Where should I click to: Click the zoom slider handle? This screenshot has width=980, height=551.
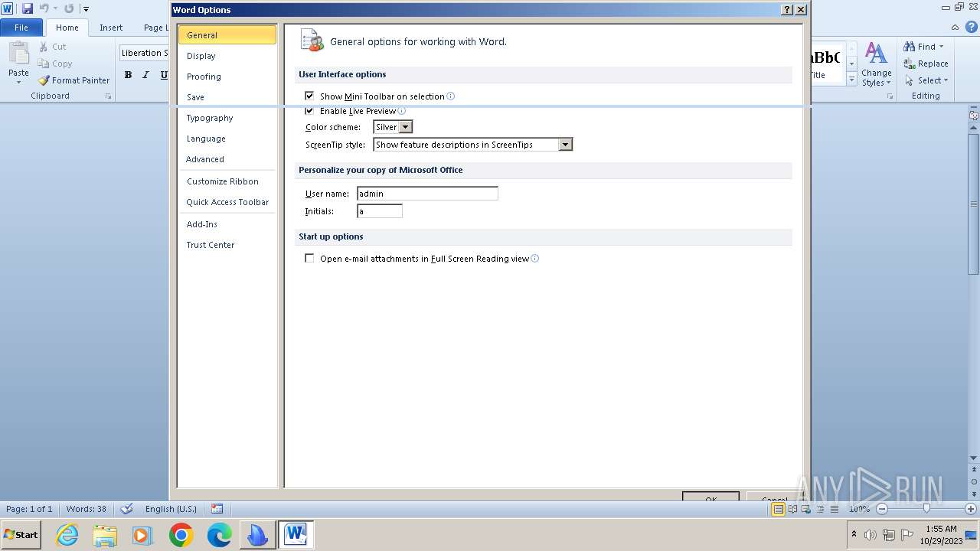pos(926,509)
